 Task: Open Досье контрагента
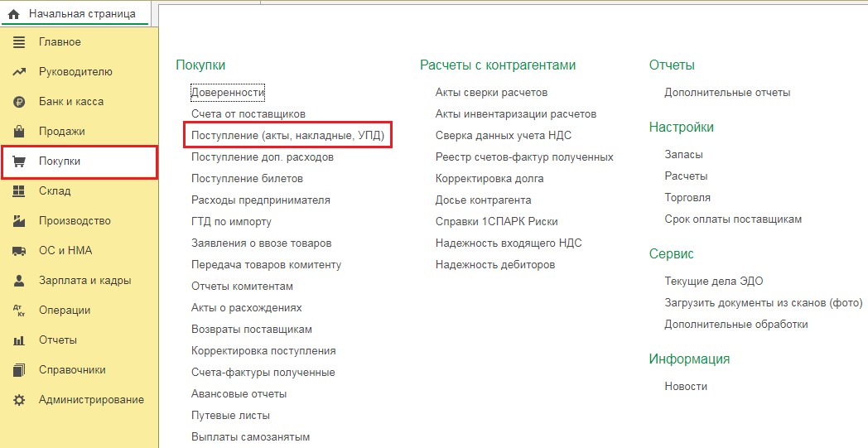click(483, 200)
